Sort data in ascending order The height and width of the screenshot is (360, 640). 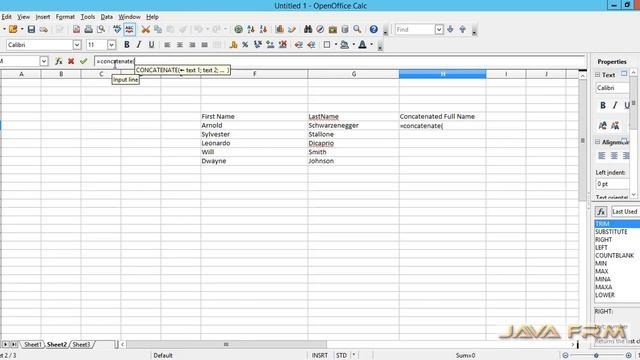pos(251,29)
